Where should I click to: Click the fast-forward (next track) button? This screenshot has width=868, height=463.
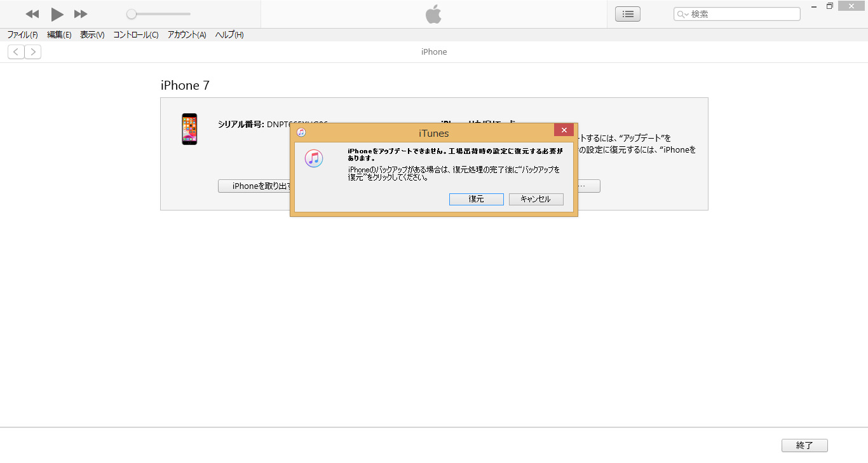tap(81, 14)
